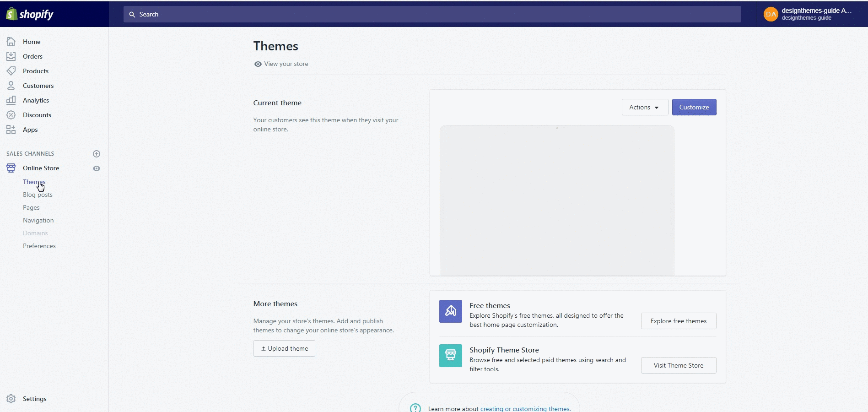Click the Customers person icon
This screenshot has height=412, width=868.
pos(11,86)
